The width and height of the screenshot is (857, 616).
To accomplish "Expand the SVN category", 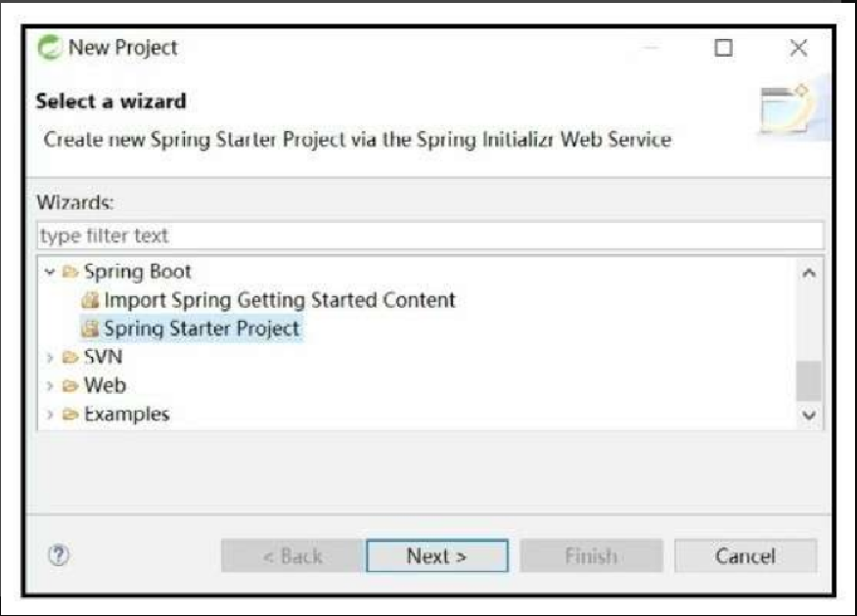I will tap(50, 357).
